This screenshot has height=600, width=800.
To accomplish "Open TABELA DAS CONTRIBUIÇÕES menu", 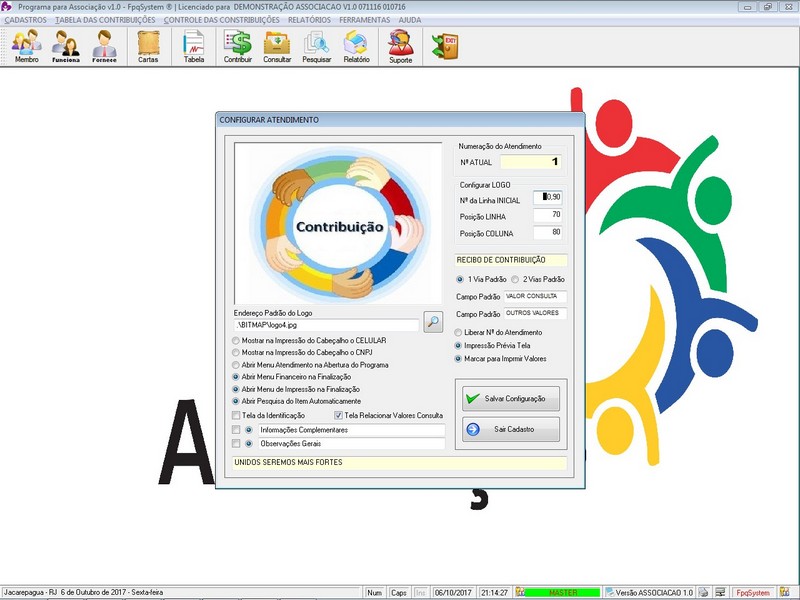I will tap(105, 20).
